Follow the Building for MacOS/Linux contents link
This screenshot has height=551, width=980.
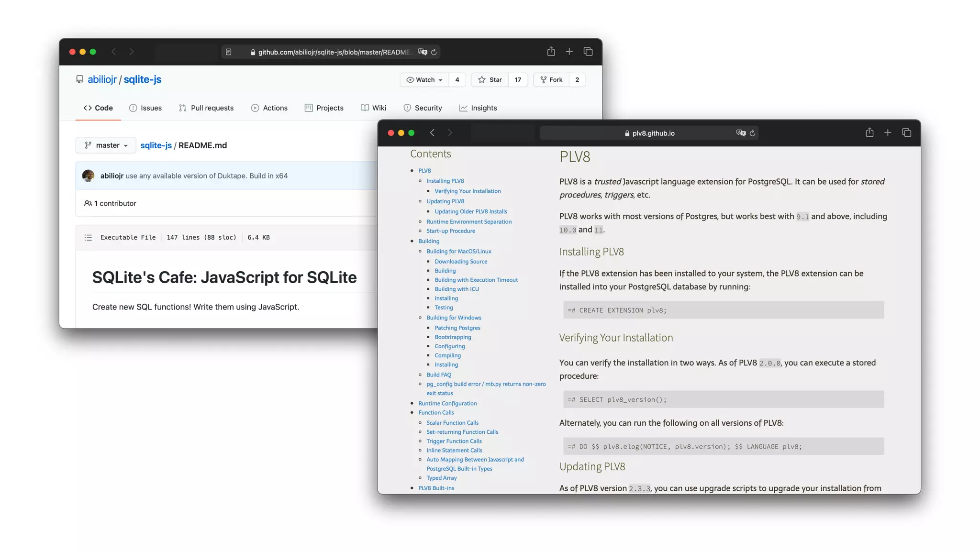tap(458, 251)
